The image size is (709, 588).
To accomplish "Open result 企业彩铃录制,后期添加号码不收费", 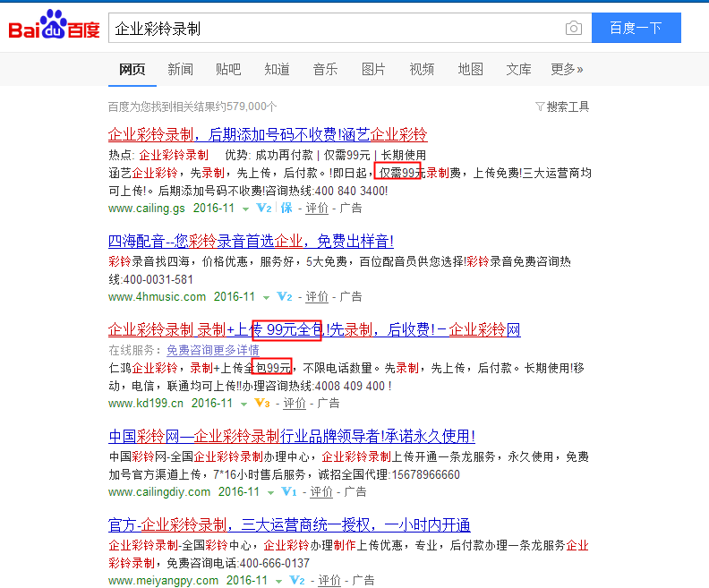I will [x=268, y=134].
